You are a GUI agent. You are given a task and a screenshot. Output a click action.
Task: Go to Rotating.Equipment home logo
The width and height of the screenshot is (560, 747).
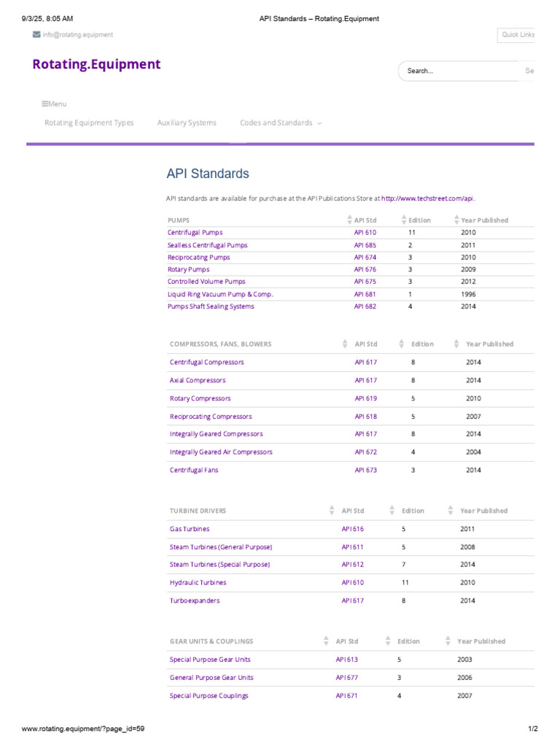coord(97,64)
